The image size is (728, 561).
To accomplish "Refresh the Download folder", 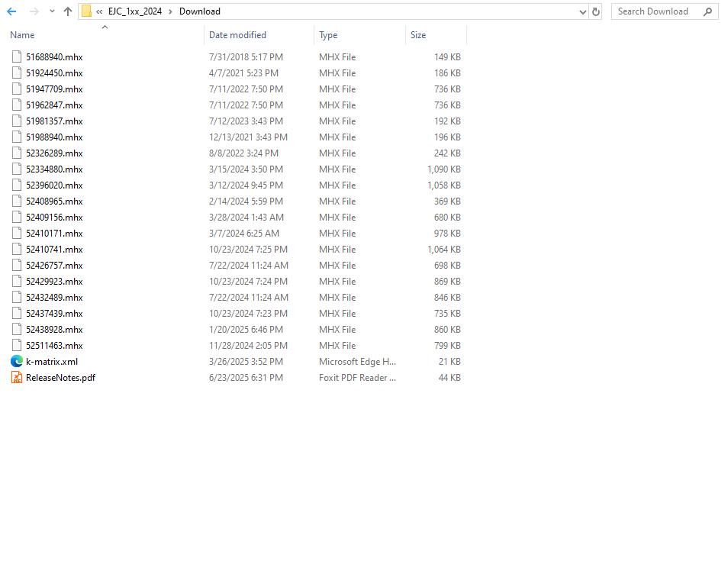I will coord(596,12).
